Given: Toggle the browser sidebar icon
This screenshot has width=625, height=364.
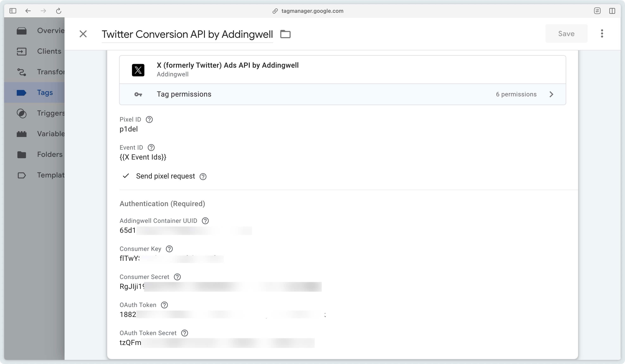Looking at the screenshot, I should point(13,11).
